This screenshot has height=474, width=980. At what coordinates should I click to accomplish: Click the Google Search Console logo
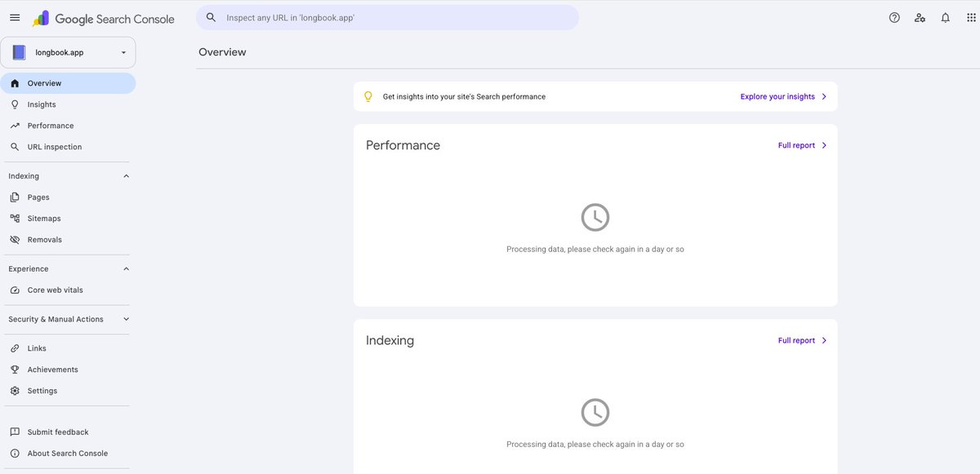tap(103, 18)
